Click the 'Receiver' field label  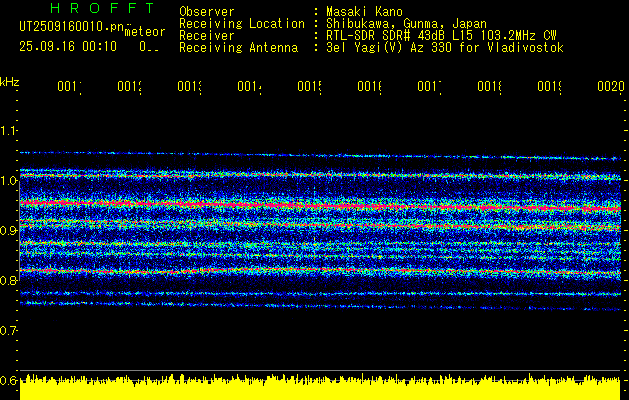coord(207,36)
